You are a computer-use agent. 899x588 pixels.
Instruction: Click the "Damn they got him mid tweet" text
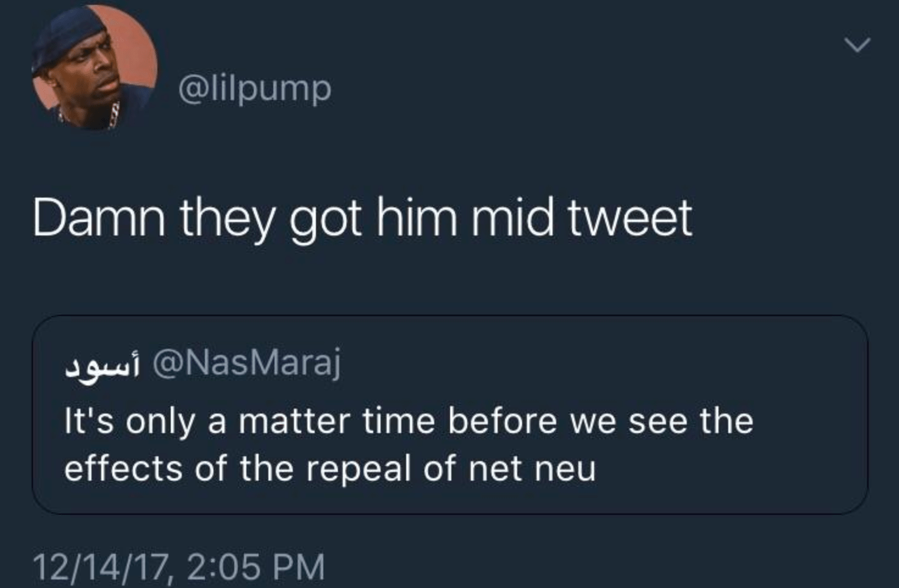click(x=362, y=218)
